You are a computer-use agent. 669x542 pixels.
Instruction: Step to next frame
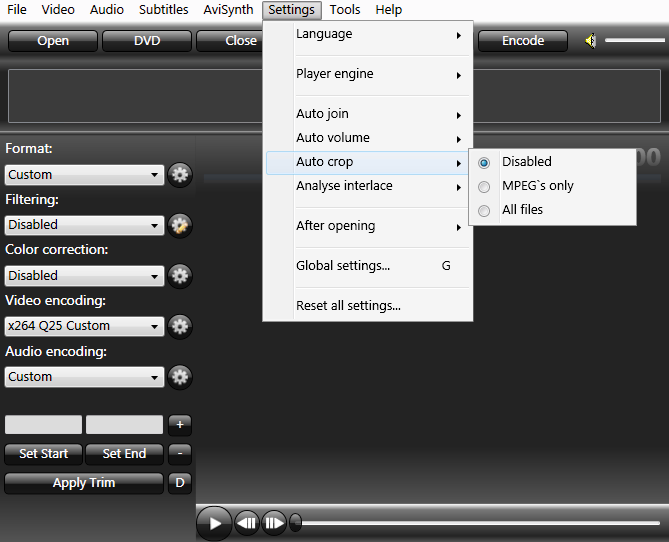pyautogui.click(x=273, y=522)
